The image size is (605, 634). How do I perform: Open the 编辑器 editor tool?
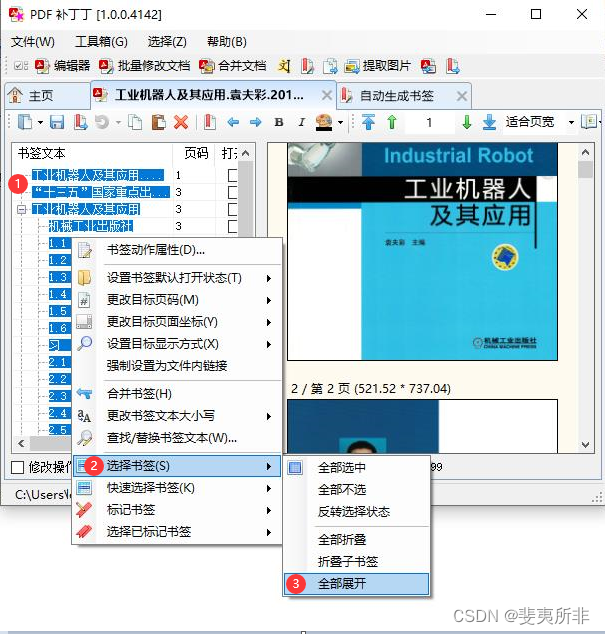coord(63,66)
